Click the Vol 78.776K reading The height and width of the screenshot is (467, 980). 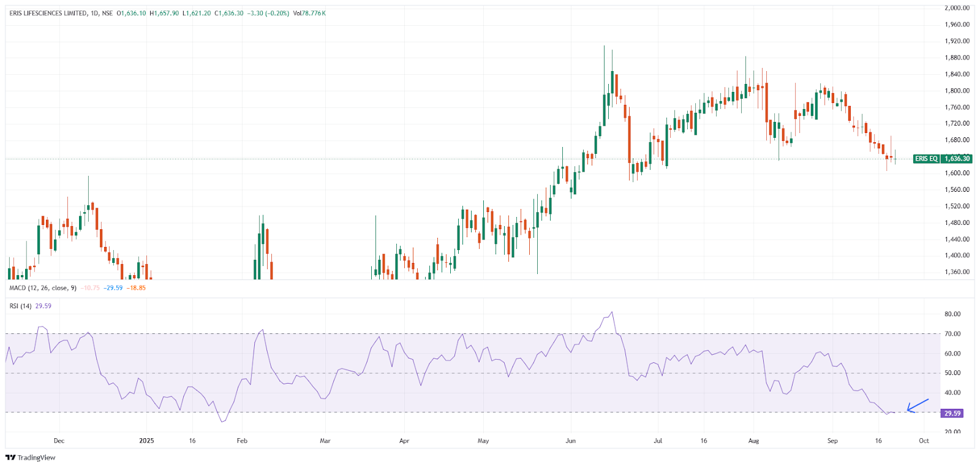309,13
